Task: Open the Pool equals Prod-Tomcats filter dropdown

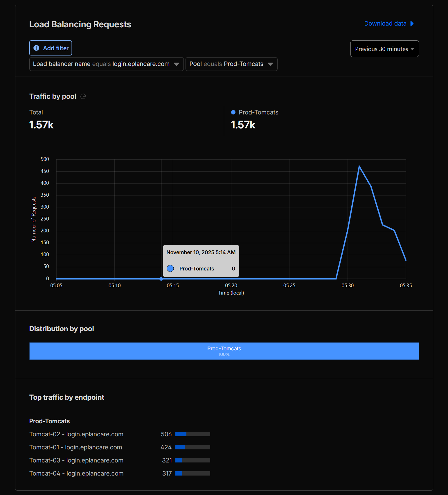Action: point(231,64)
